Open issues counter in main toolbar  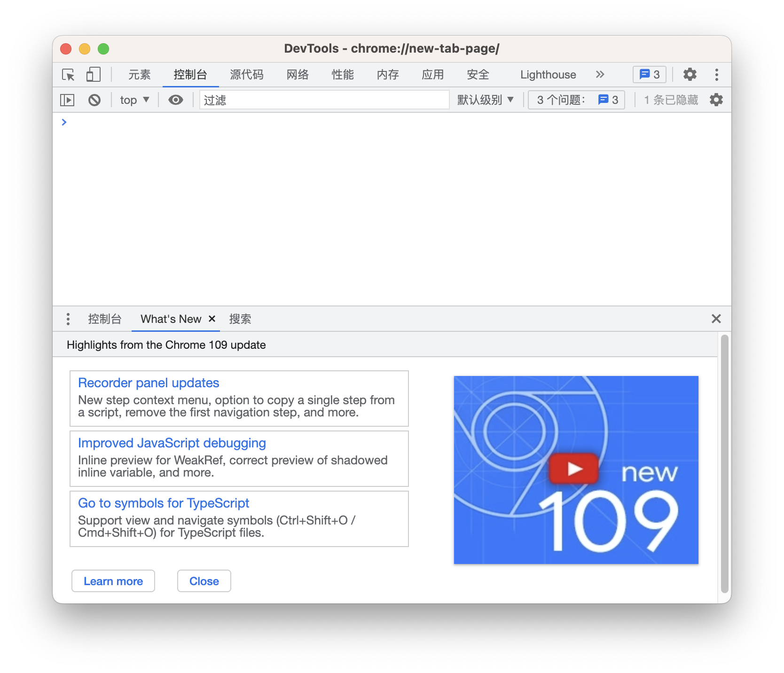tap(650, 74)
